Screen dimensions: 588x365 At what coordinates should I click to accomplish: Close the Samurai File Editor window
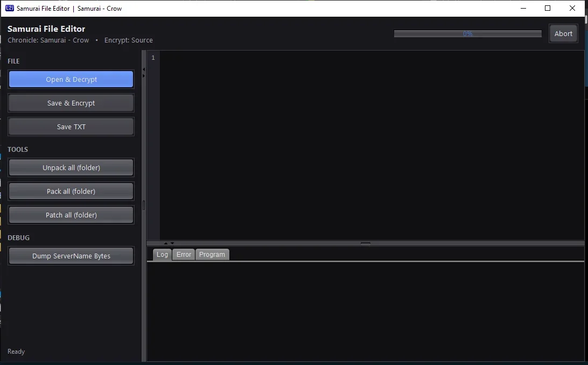pyautogui.click(x=572, y=8)
